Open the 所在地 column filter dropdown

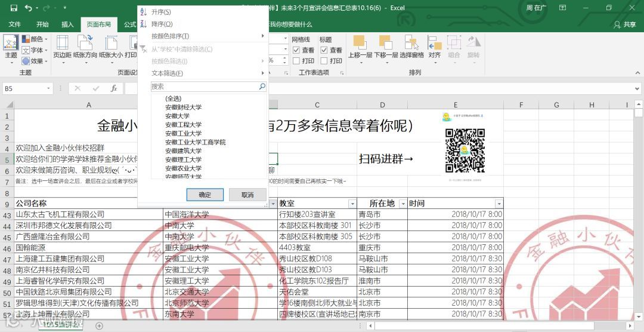402,204
